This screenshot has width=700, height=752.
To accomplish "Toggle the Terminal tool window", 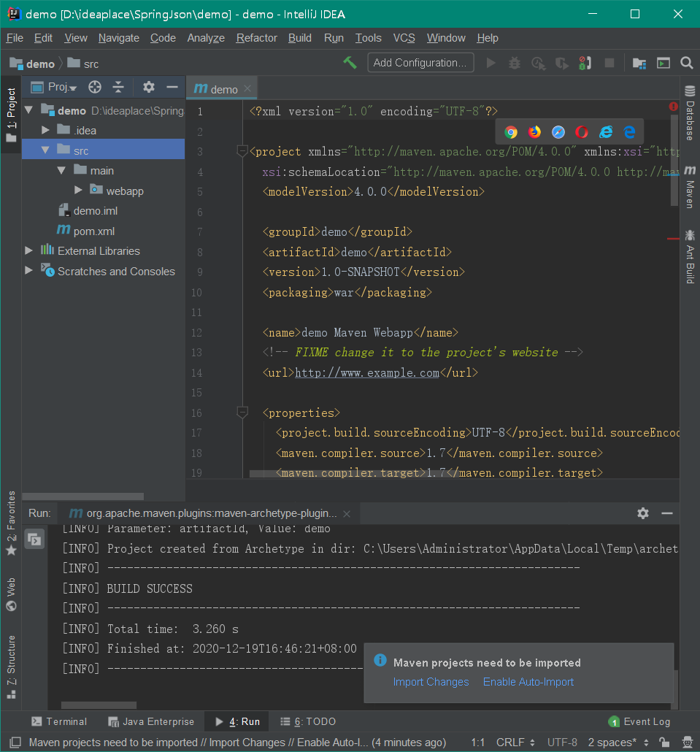I will coord(59,721).
